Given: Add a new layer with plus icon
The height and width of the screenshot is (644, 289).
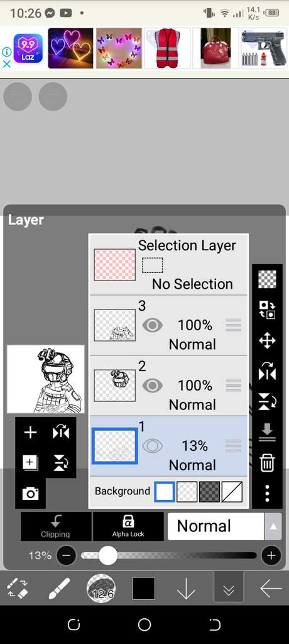Looking at the screenshot, I should coord(30,433).
